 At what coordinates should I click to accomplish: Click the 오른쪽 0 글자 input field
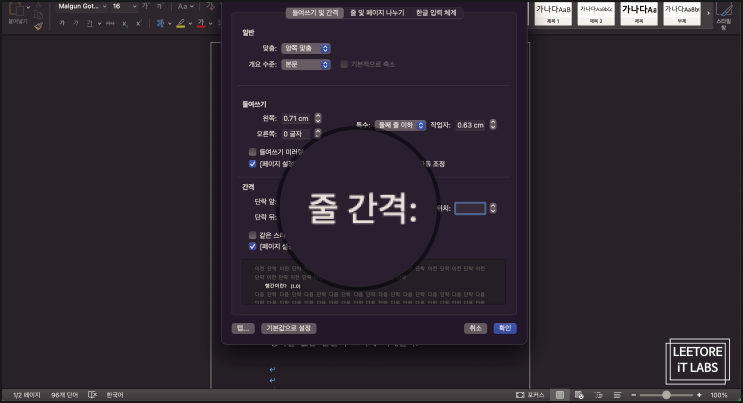(x=296, y=134)
